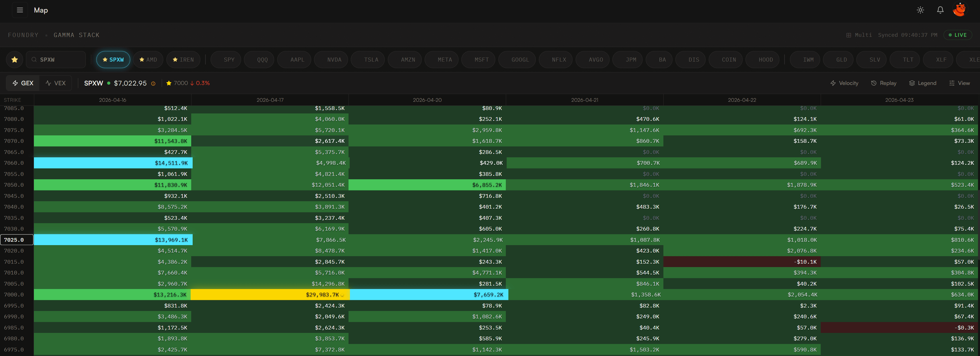Screen dimensions: 980x356
Task: Open the Replay history control
Action: click(883, 83)
